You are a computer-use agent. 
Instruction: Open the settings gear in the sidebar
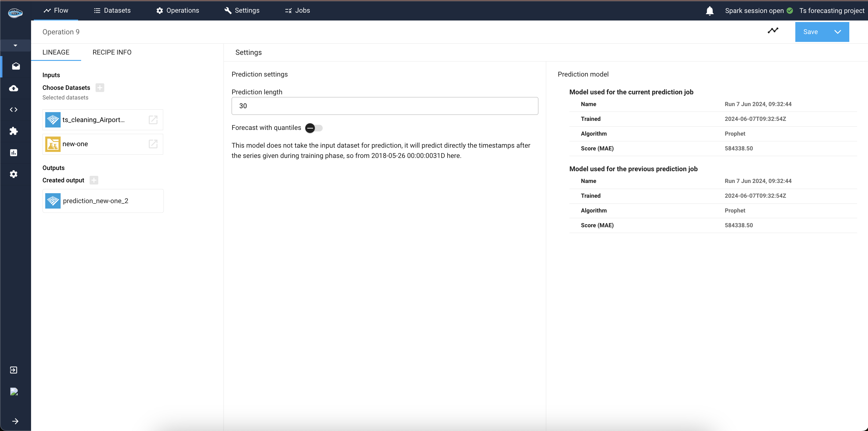14,174
